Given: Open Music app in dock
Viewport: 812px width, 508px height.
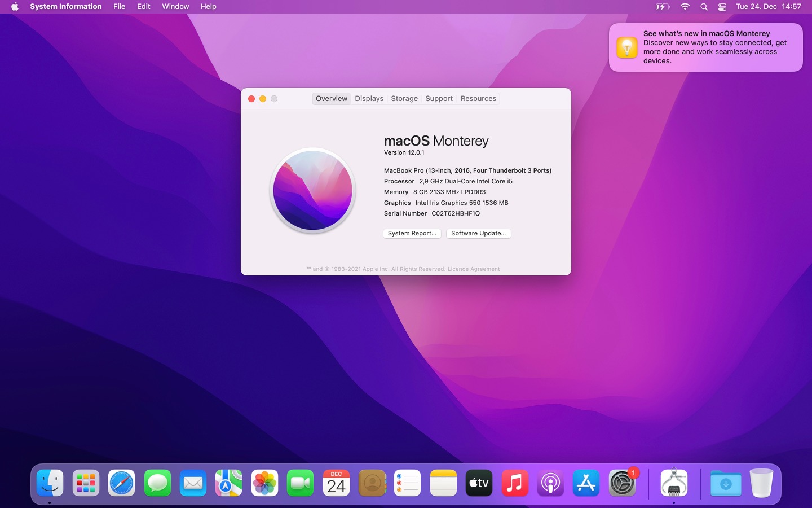Looking at the screenshot, I should coord(515,483).
